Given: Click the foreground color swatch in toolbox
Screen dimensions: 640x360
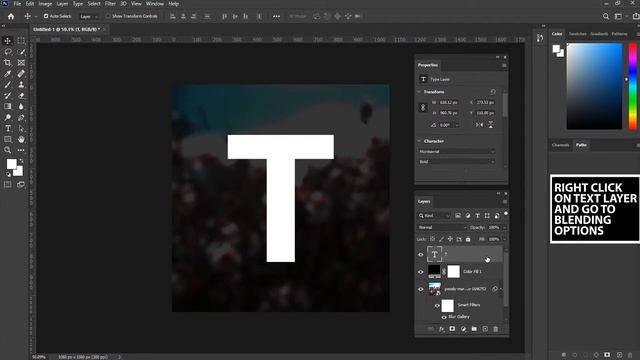Looking at the screenshot, I should click(11, 164).
